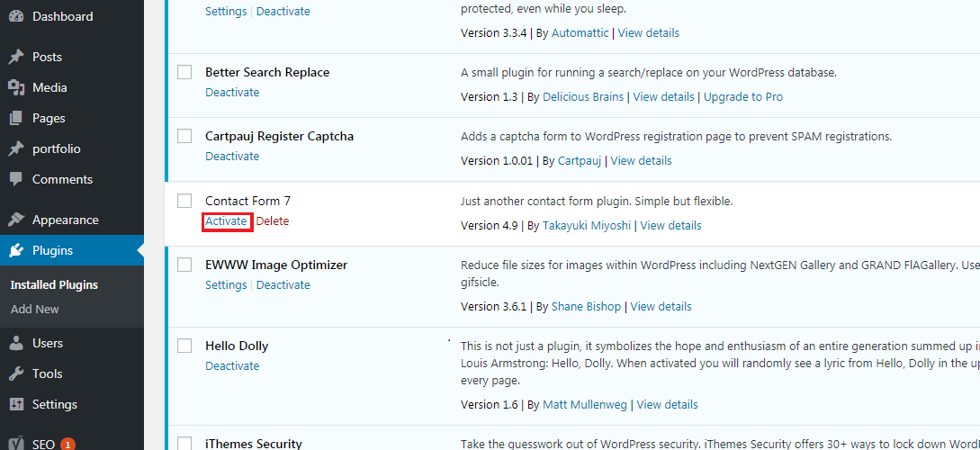Deactivate EWWW Image Optimizer plugin

283,285
